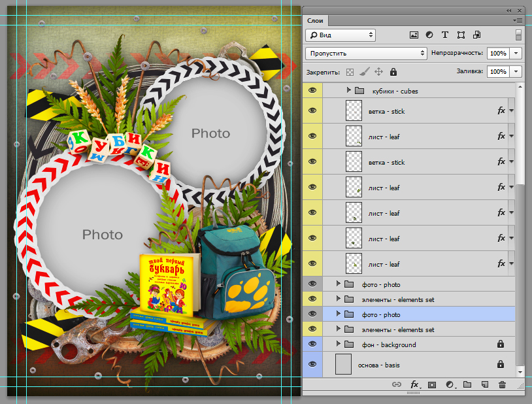Lock transparent pixels of the layer
532x404 pixels.
coord(350,71)
